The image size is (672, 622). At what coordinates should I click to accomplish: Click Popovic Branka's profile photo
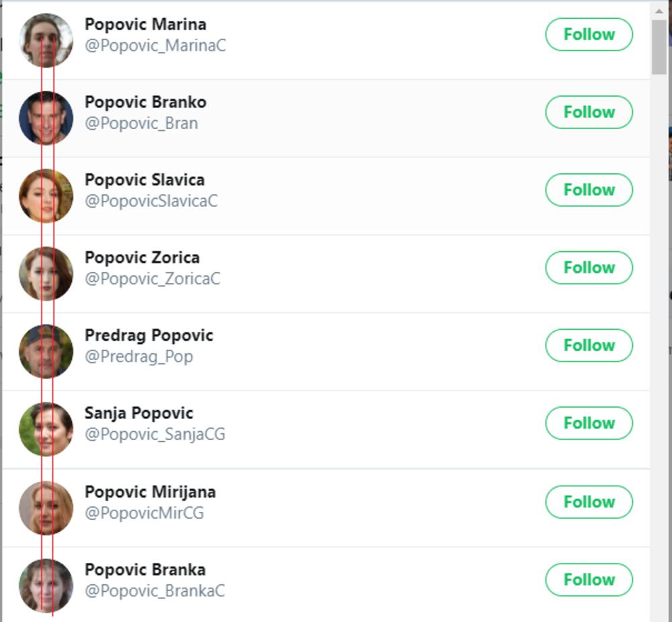[x=46, y=586]
